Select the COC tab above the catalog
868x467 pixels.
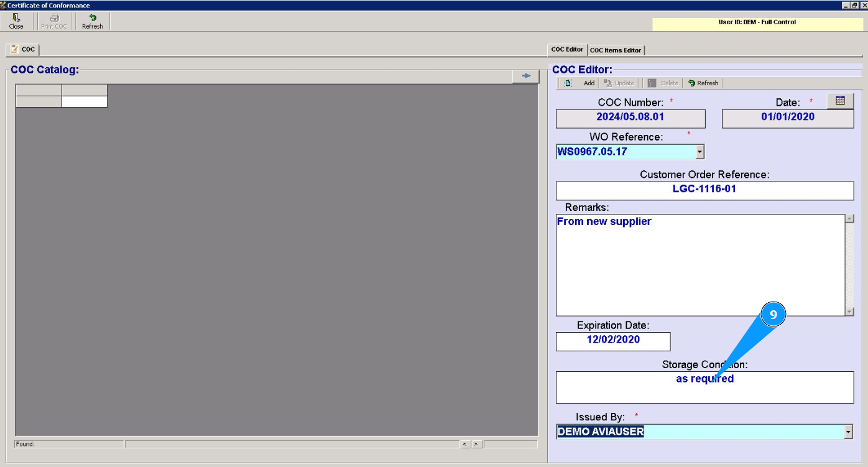(x=23, y=50)
